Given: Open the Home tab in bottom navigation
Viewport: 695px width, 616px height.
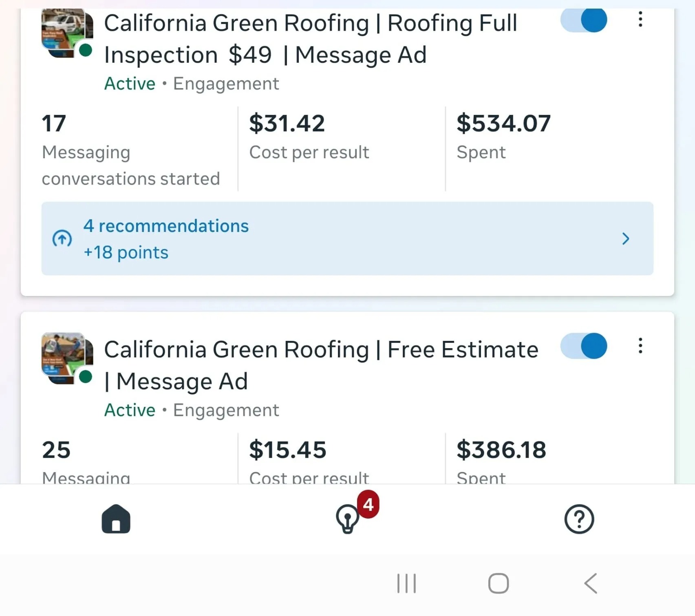Looking at the screenshot, I should pyautogui.click(x=116, y=519).
